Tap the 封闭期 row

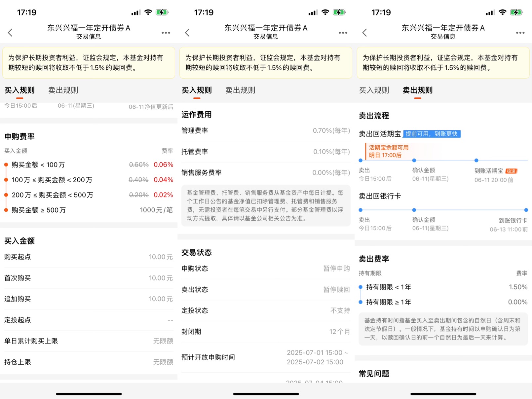(x=266, y=332)
